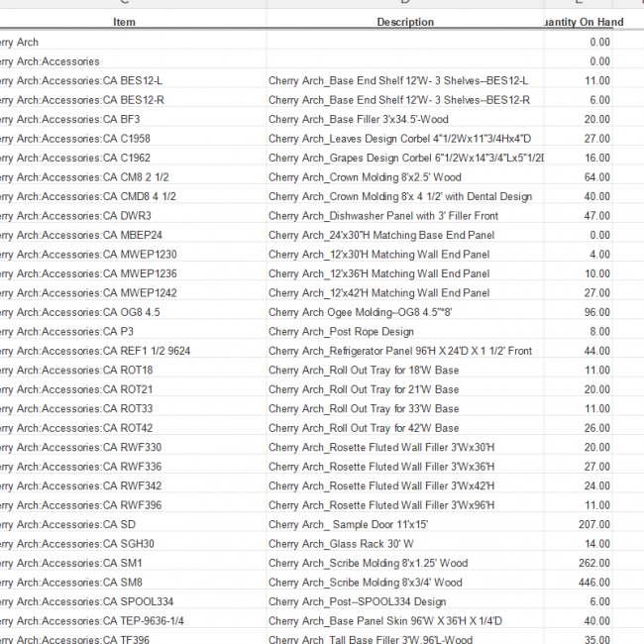Click the Cherry Arch item cell
The image size is (644, 644).
tap(133, 42)
